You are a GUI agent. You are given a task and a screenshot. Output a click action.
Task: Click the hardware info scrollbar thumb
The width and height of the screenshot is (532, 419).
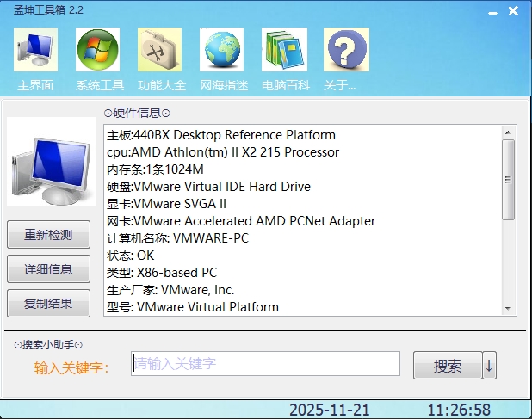coord(508,180)
